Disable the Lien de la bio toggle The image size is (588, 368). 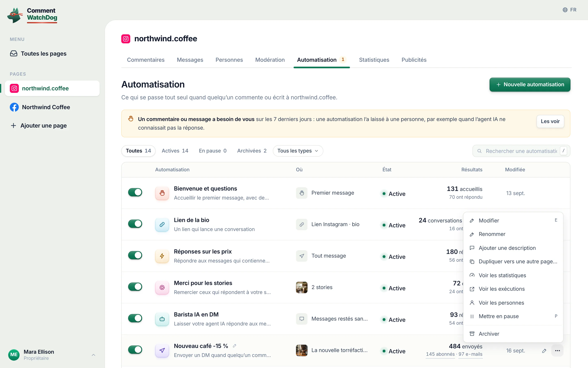135,224
